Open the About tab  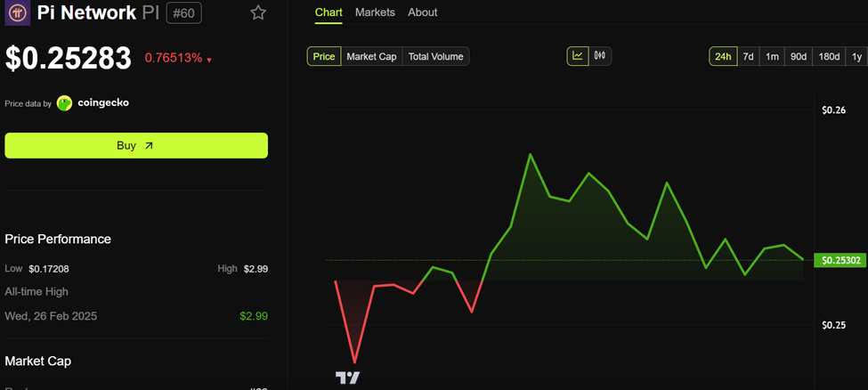pos(423,12)
